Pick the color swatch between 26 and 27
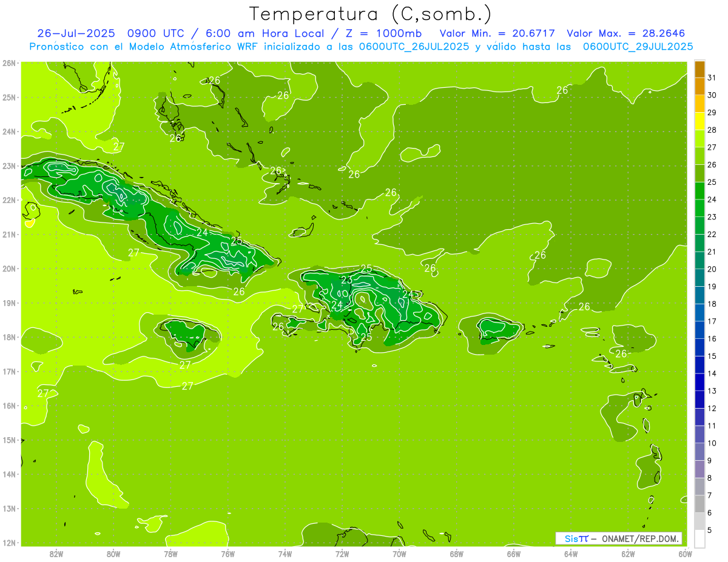 (699, 156)
